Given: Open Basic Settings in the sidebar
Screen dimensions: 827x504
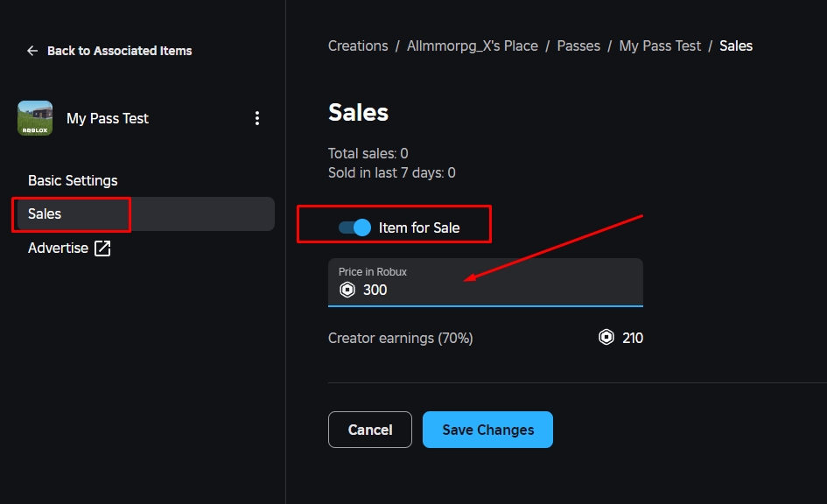Looking at the screenshot, I should (x=73, y=180).
